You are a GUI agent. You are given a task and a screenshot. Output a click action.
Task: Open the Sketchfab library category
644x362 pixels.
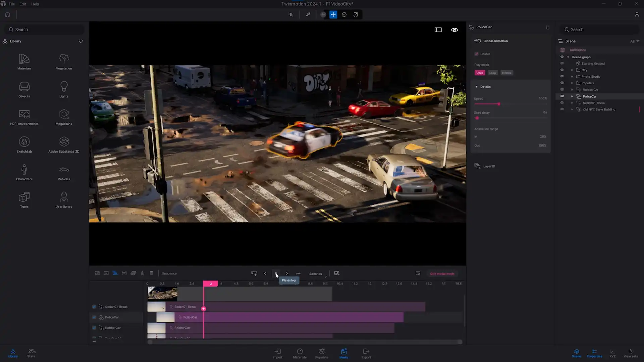[24, 145]
